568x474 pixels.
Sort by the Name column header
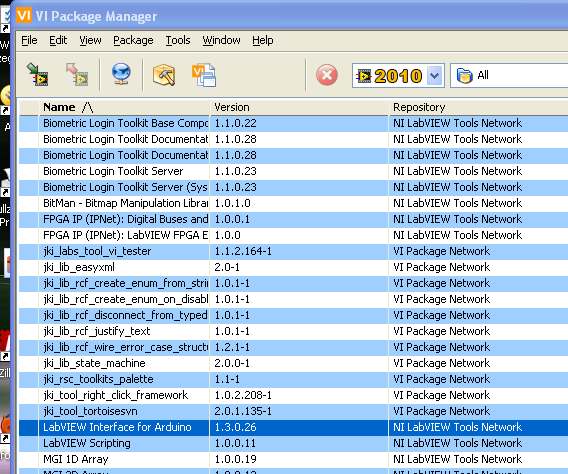[x=124, y=107]
